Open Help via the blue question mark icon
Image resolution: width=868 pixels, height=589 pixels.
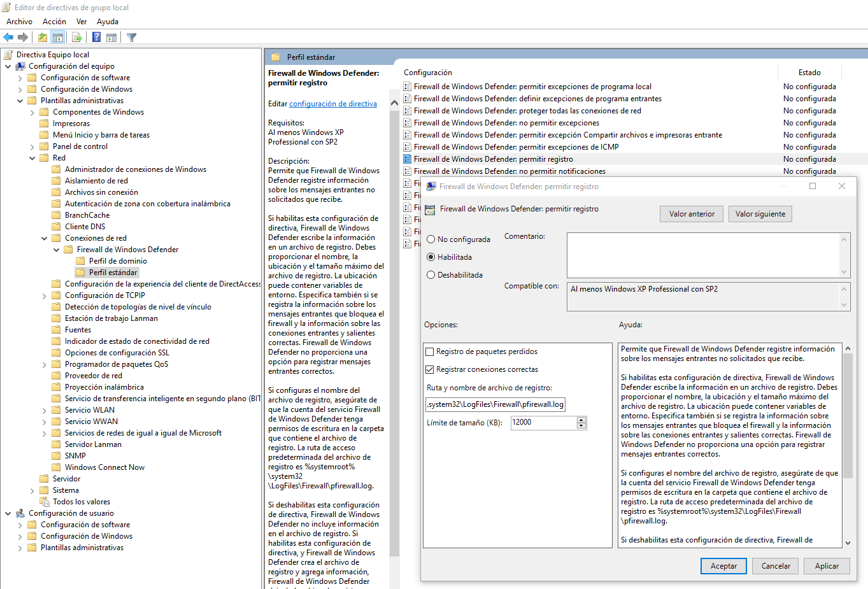pyautogui.click(x=96, y=37)
